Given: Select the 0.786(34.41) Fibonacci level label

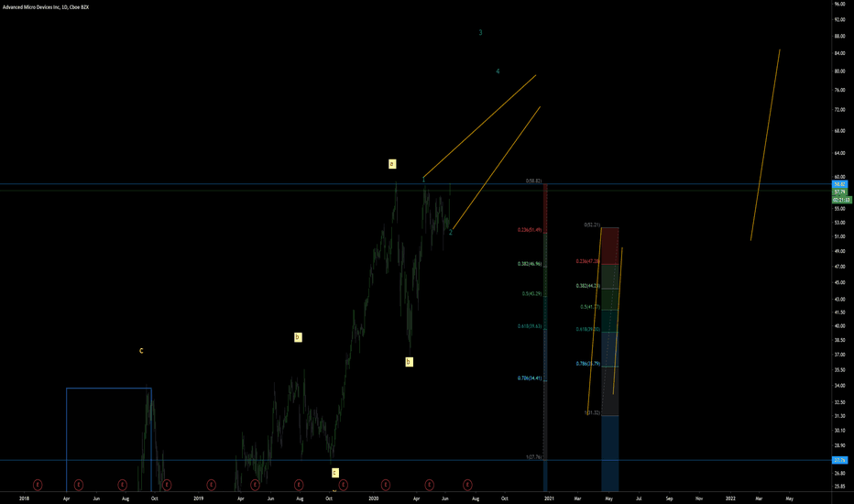Looking at the screenshot, I should 530,378.
